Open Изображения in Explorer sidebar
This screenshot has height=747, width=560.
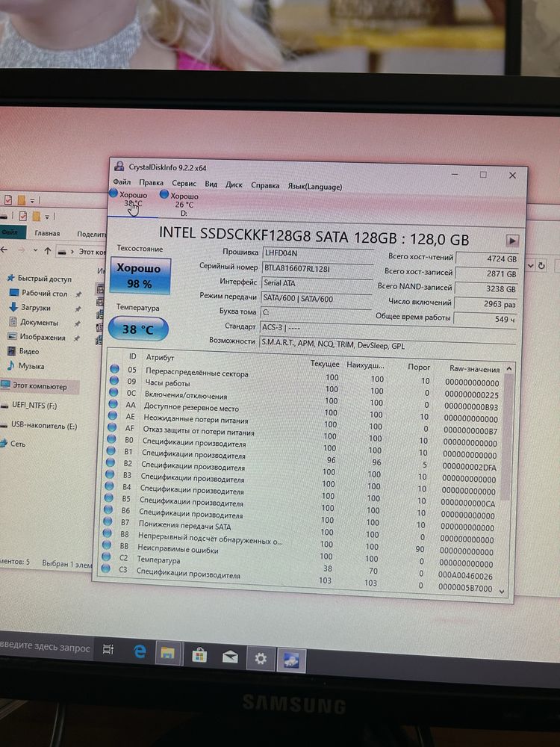tap(36, 337)
